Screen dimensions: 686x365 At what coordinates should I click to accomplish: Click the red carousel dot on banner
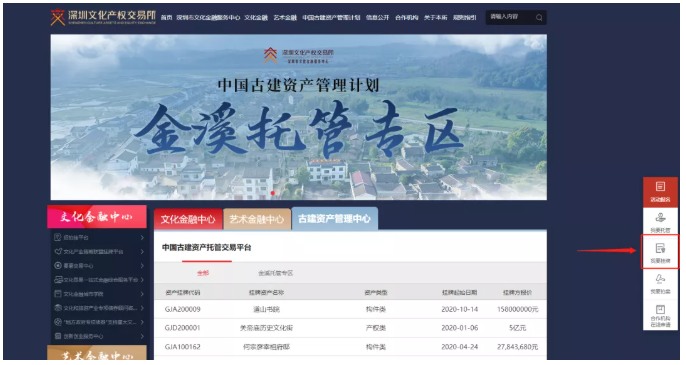273,193
